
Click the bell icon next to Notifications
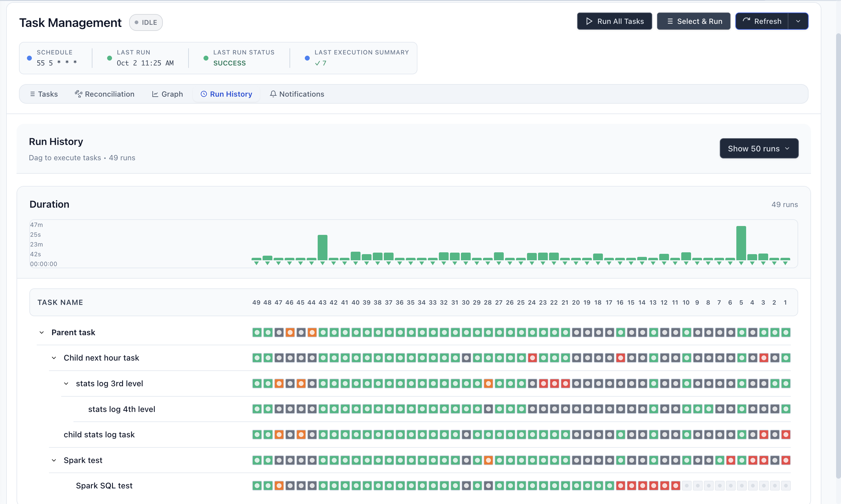[x=273, y=94]
